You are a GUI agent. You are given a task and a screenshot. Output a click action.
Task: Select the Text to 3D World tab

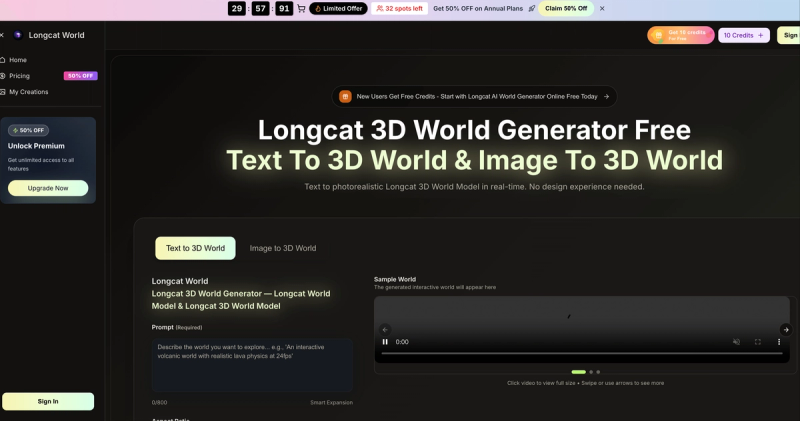(x=195, y=248)
